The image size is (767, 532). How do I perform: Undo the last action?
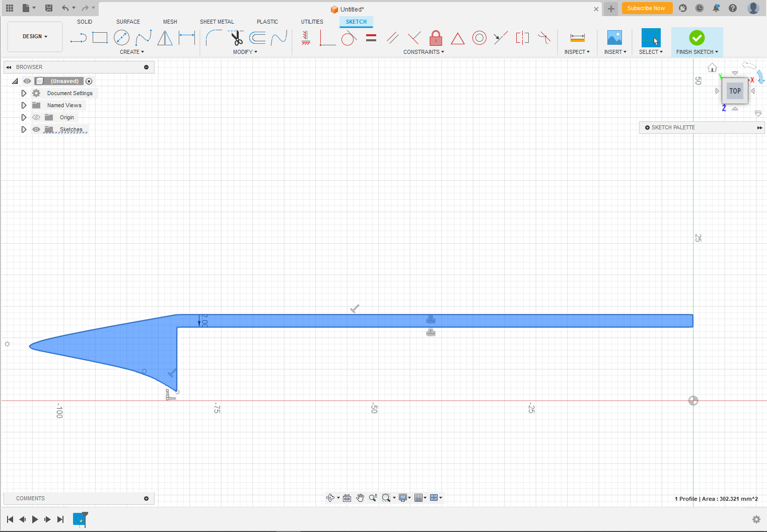(65, 8)
